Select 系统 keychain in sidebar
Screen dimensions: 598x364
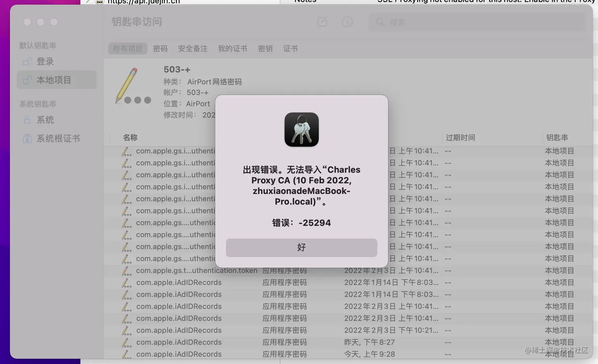tap(57, 120)
